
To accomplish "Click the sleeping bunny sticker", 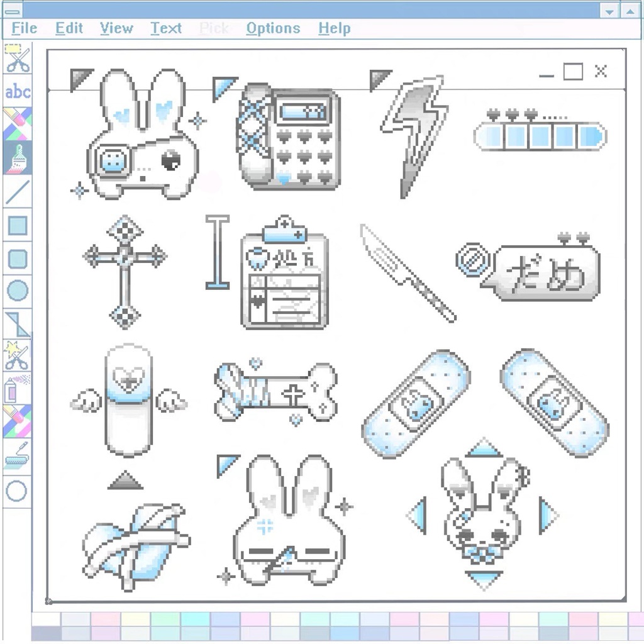I will [289, 520].
